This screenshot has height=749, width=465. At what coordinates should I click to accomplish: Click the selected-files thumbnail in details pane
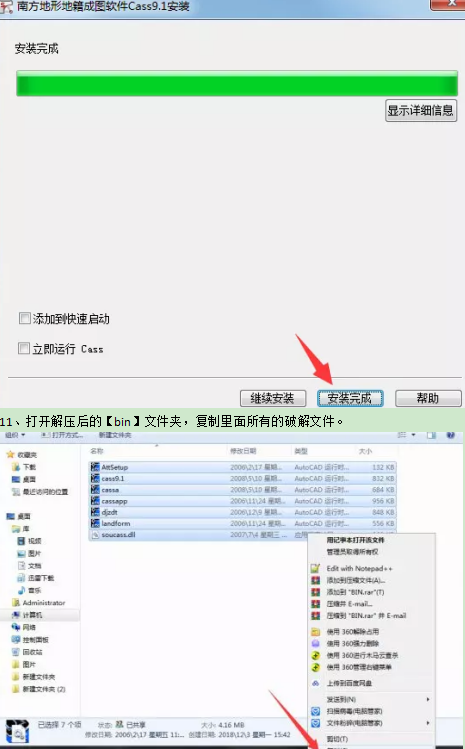(18, 731)
